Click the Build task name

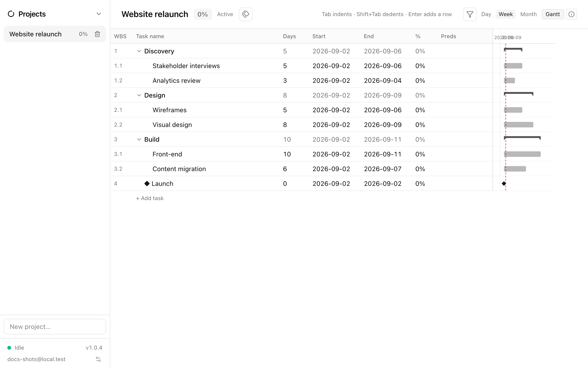pos(152,139)
